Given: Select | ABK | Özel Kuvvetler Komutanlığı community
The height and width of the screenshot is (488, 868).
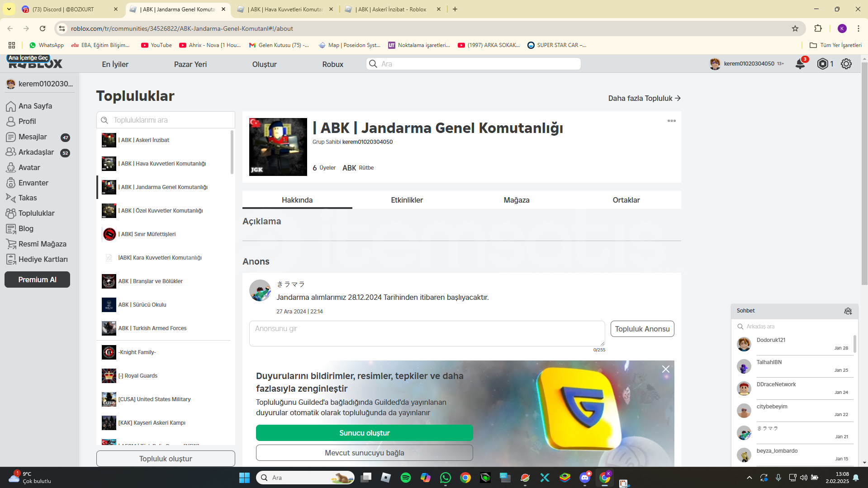Looking at the screenshot, I should click(x=164, y=211).
